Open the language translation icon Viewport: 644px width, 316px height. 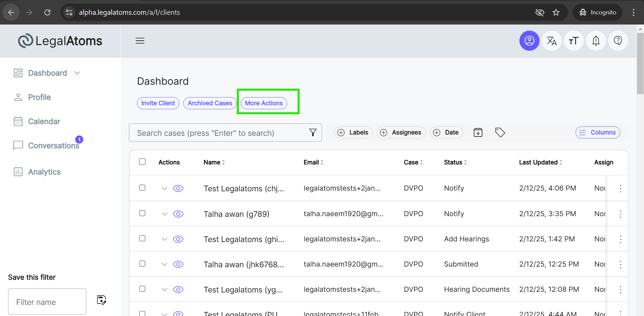click(x=551, y=41)
